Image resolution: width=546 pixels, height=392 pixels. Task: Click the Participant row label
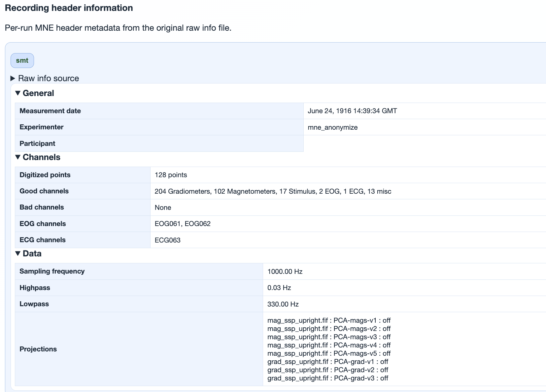tap(37, 144)
